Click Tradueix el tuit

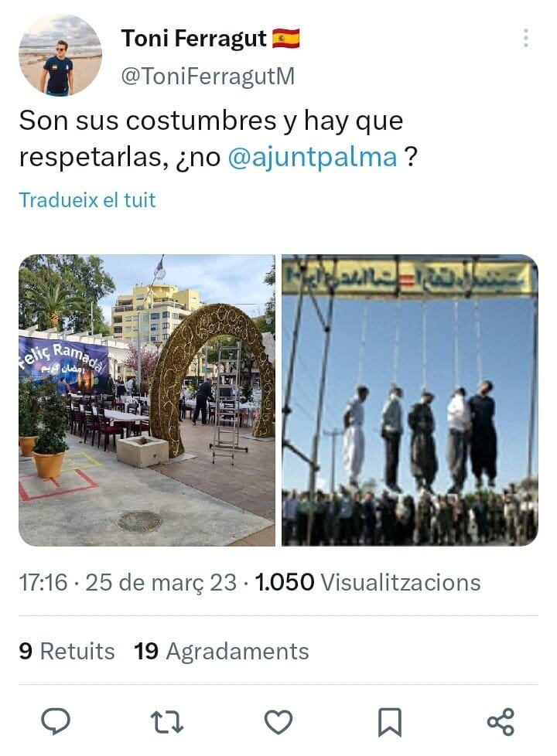pos(87,200)
